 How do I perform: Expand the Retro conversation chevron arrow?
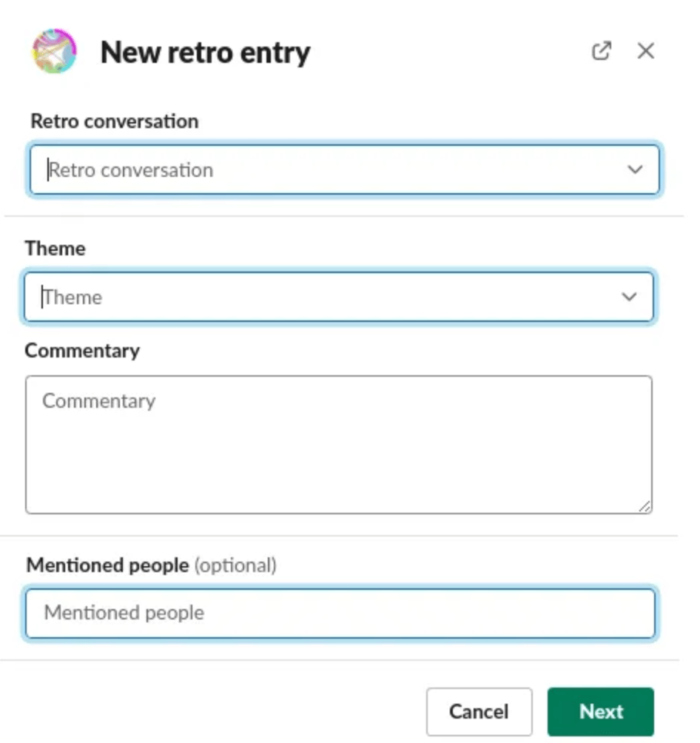(635, 169)
